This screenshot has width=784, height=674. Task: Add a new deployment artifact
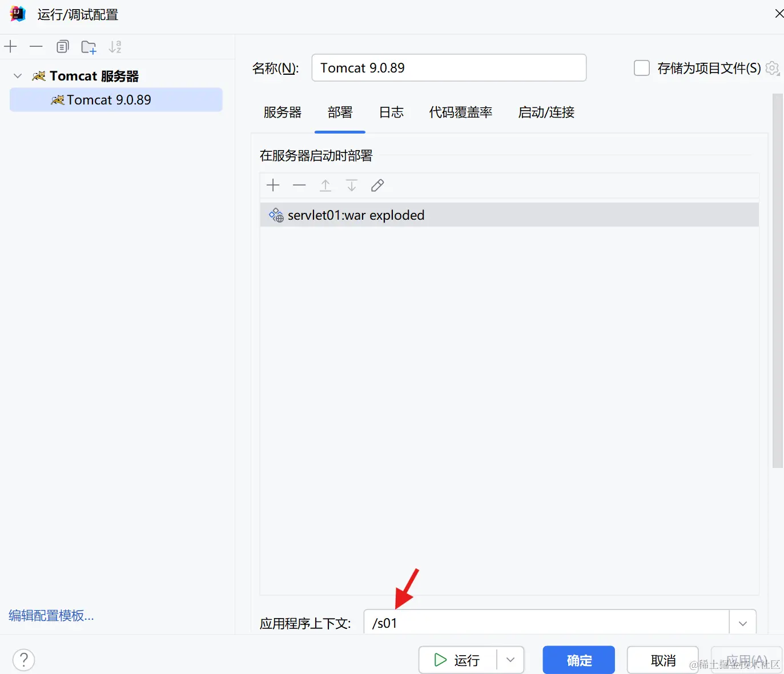pos(273,185)
